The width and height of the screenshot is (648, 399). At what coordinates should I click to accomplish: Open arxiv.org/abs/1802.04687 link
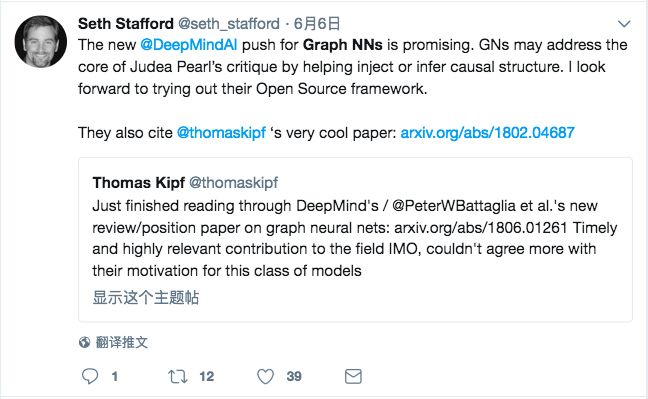point(488,133)
